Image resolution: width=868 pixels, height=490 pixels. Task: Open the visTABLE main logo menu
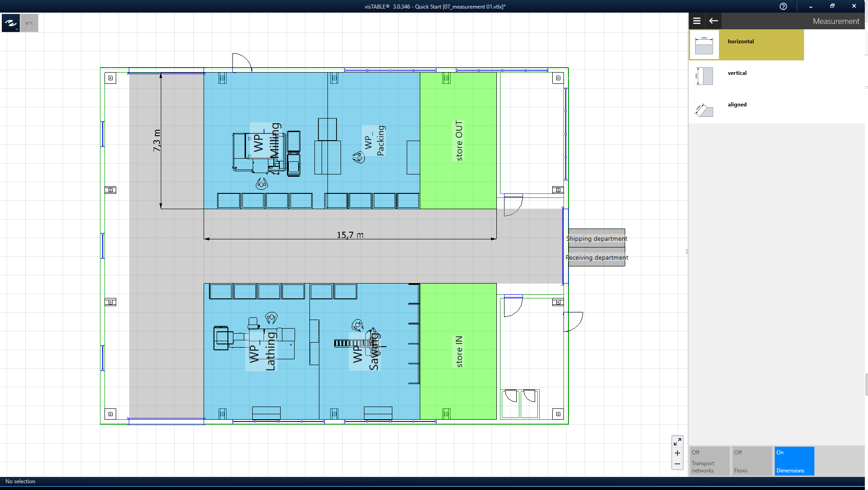pos(10,23)
